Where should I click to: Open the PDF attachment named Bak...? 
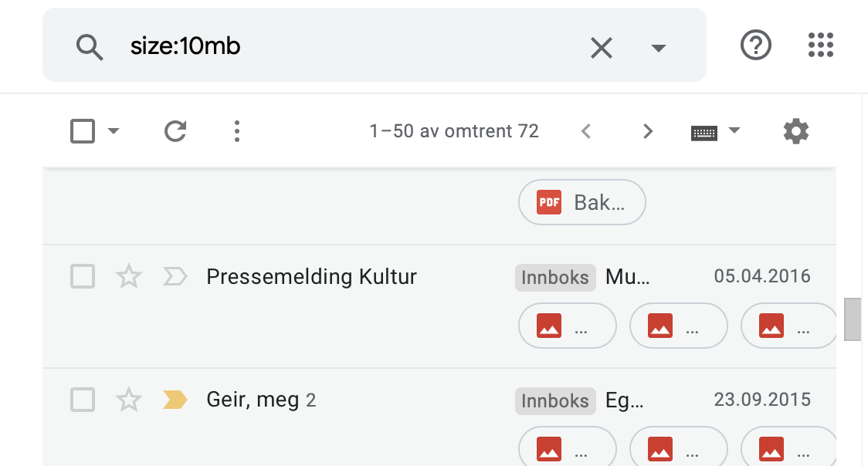pyautogui.click(x=581, y=202)
